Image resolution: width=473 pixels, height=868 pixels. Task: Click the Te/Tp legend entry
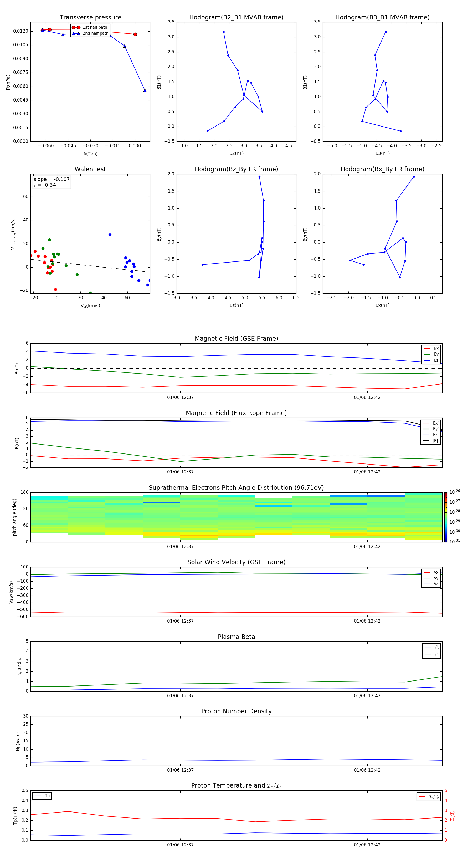point(429,796)
